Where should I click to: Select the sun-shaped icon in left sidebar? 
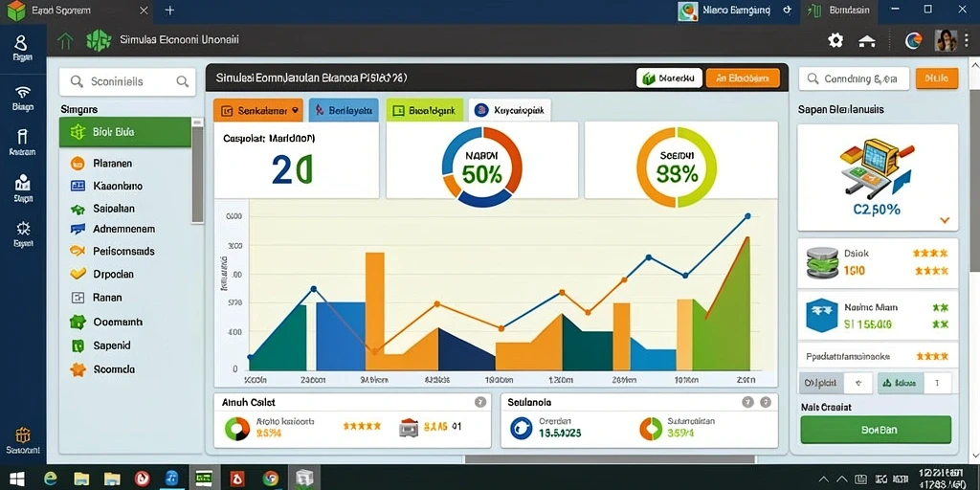pos(23,228)
